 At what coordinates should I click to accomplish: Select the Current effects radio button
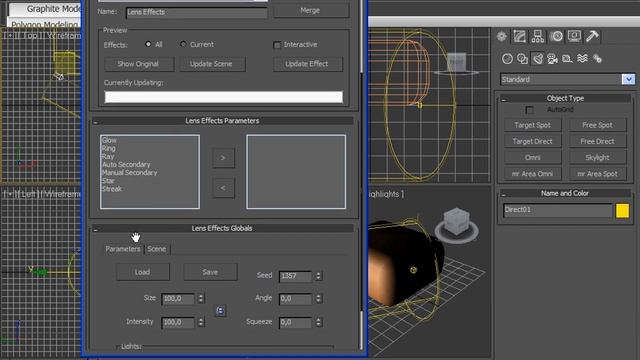tap(183, 44)
